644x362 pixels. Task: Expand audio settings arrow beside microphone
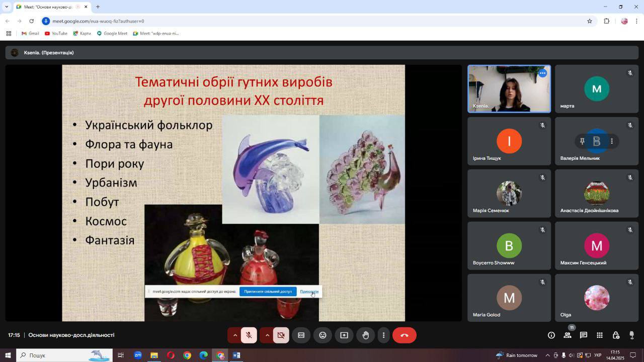[x=234, y=335]
